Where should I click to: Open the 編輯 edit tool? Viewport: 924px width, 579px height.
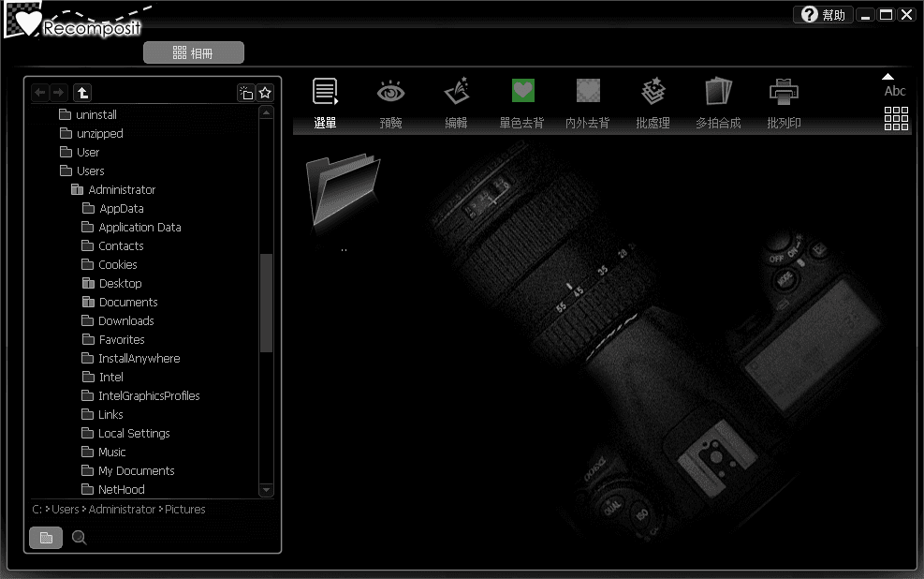[456, 93]
